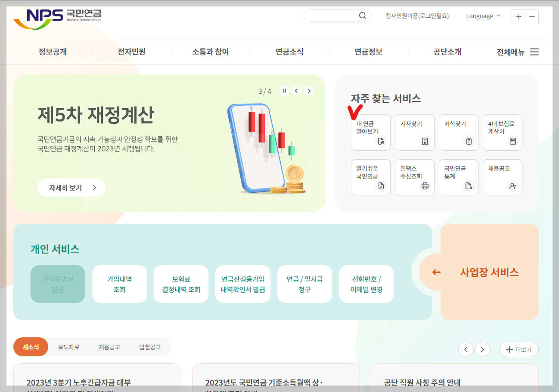The height and width of the screenshot is (392, 559).
Task: Select the 채용공고 news tab
Action: pos(109,347)
